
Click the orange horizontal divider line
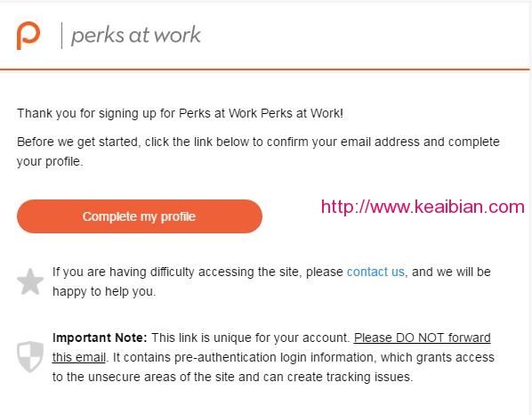(x=264, y=69)
